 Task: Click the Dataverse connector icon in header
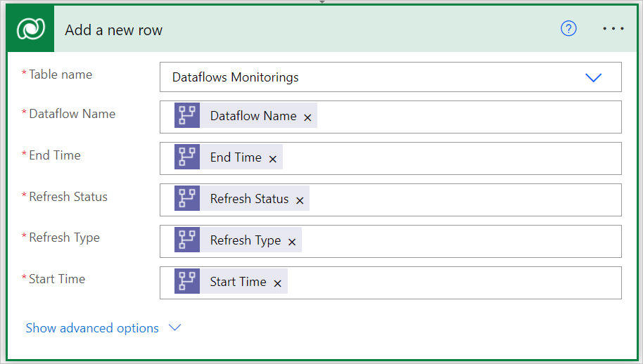coord(30,30)
